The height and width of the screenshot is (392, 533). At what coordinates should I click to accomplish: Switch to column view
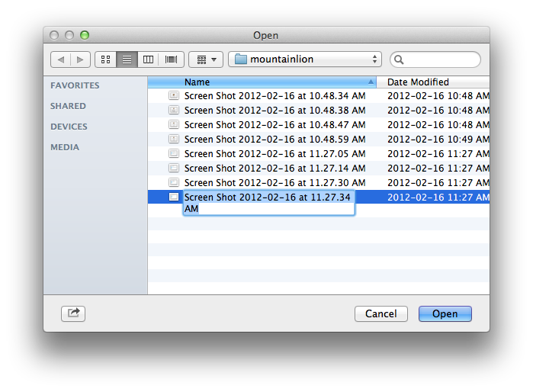point(148,59)
